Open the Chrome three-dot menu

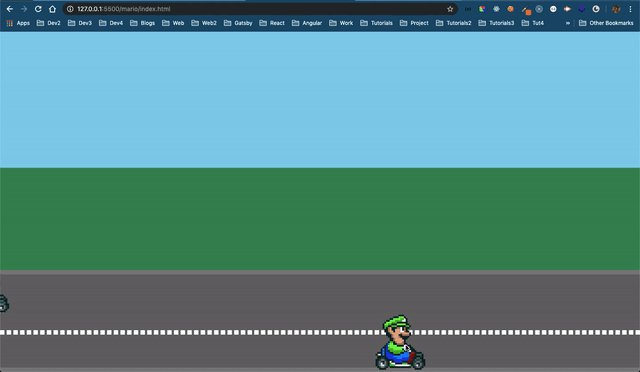click(x=630, y=9)
